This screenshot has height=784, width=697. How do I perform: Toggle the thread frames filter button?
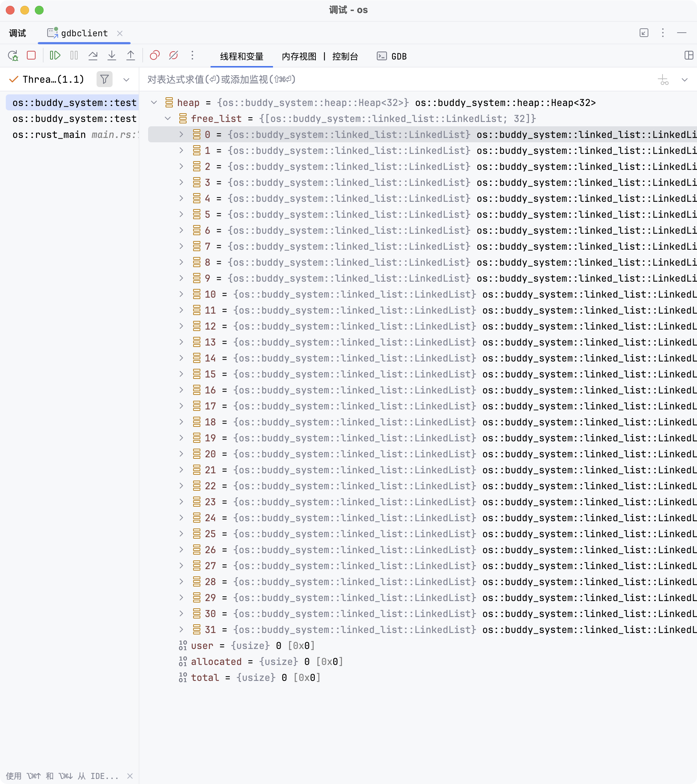(x=104, y=79)
